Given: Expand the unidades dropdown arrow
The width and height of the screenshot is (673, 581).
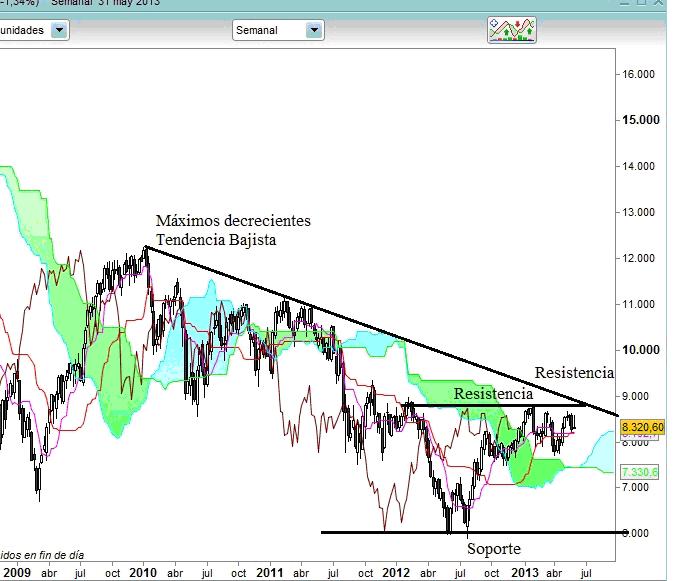Looking at the screenshot, I should coord(59,30).
